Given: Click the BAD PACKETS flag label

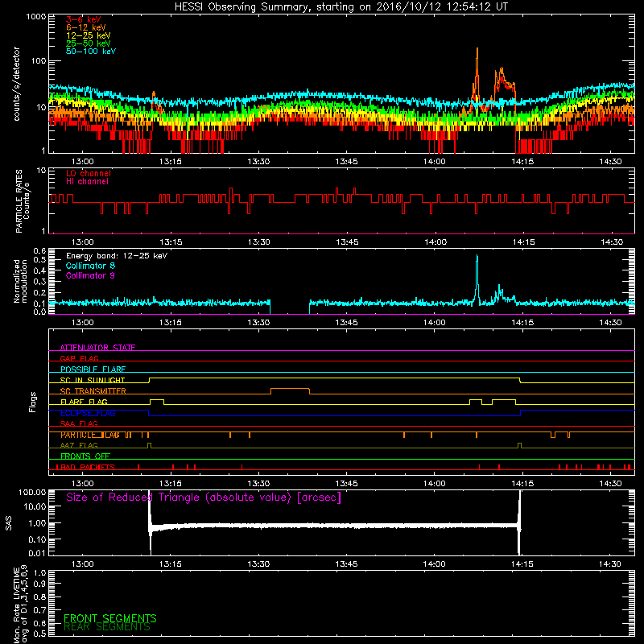Looking at the screenshot, I should click(x=87, y=467).
